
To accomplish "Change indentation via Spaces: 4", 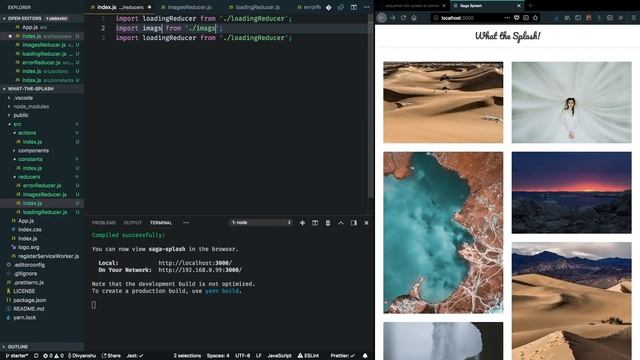I will pos(218,356).
